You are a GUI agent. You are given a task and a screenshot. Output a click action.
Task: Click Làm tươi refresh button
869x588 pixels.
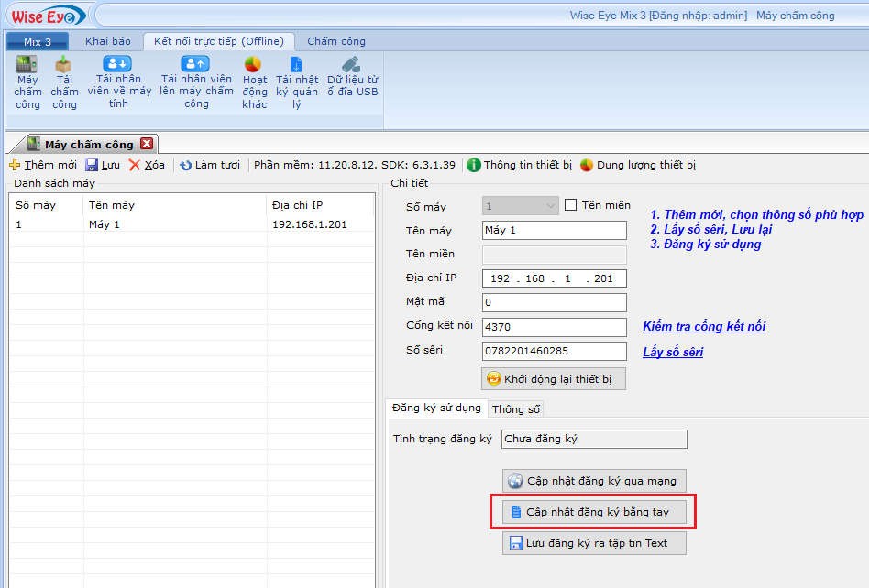pyautogui.click(x=209, y=165)
